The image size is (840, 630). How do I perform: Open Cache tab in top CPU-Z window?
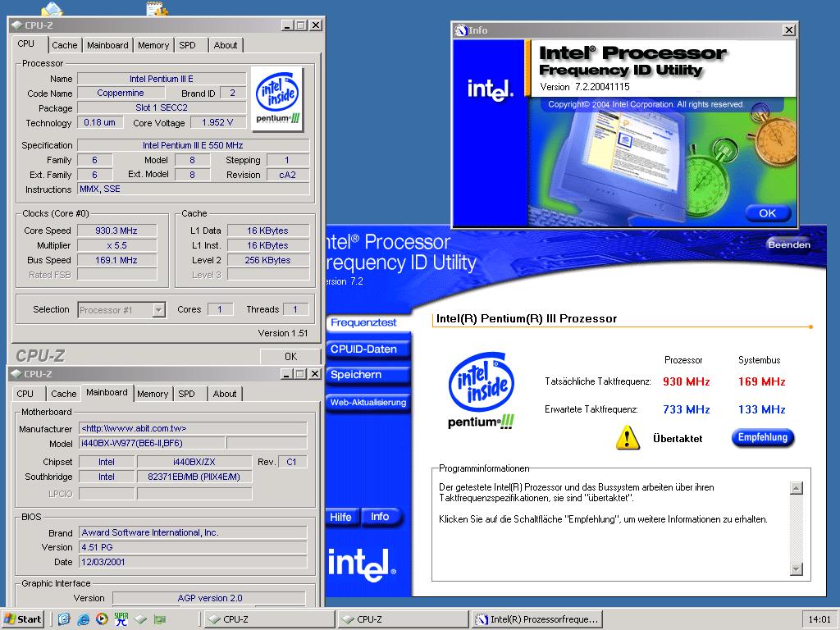[x=65, y=46]
